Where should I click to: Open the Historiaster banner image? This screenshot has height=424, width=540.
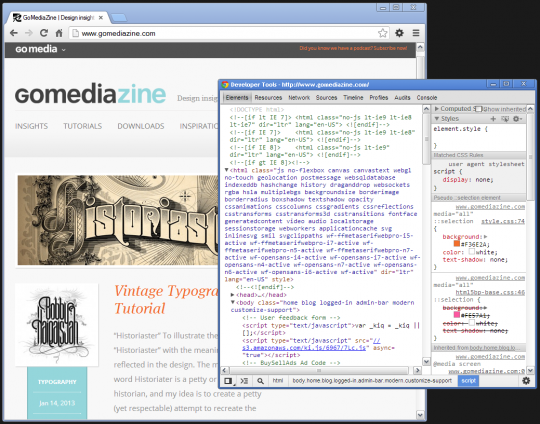[118, 220]
